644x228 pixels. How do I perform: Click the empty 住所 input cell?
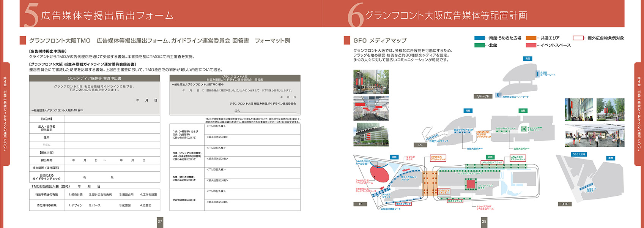112,137
